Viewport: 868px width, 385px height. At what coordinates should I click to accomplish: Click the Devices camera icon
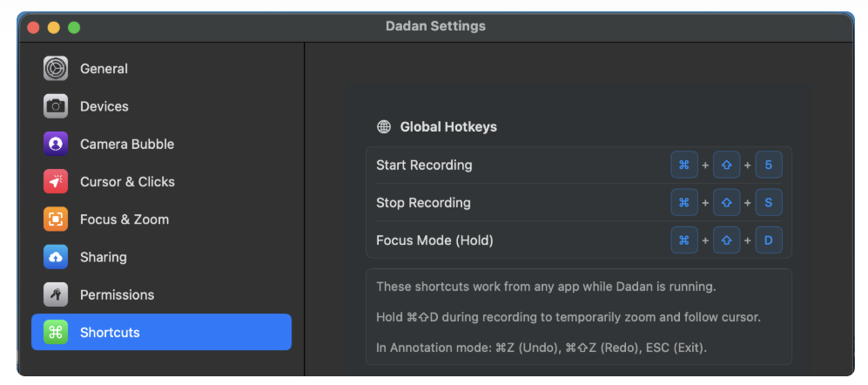(x=56, y=106)
